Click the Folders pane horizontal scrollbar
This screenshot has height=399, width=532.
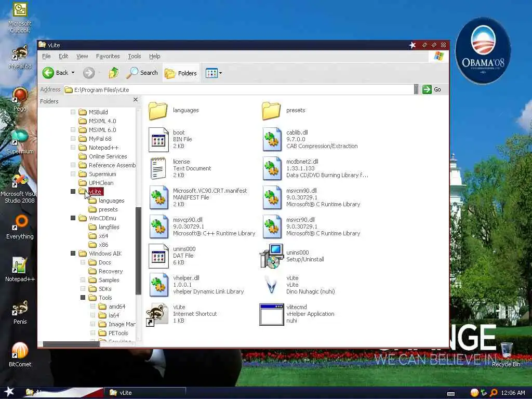coord(71,344)
